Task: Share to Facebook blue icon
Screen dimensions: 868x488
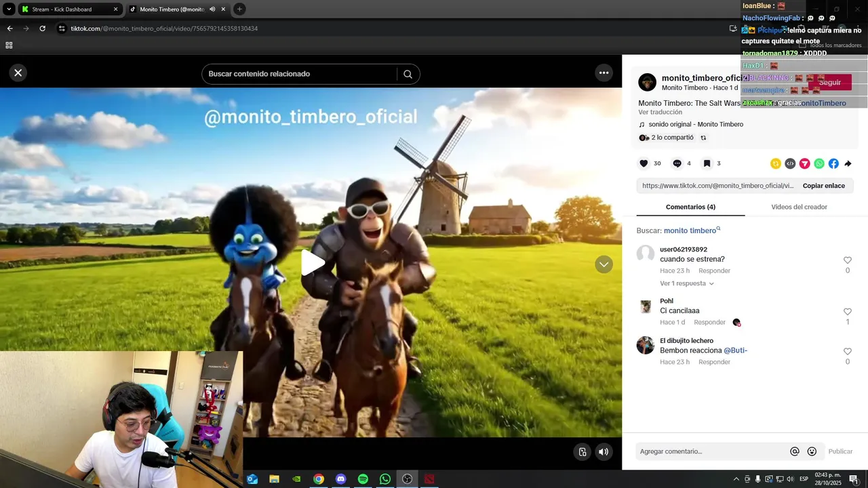Action: pos(833,163)
